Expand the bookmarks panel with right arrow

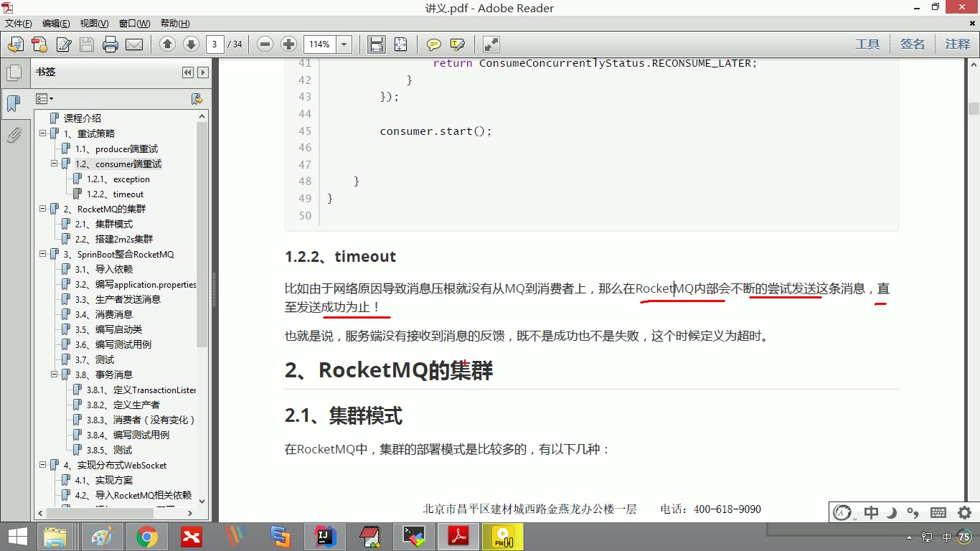(x=203, y=72)
